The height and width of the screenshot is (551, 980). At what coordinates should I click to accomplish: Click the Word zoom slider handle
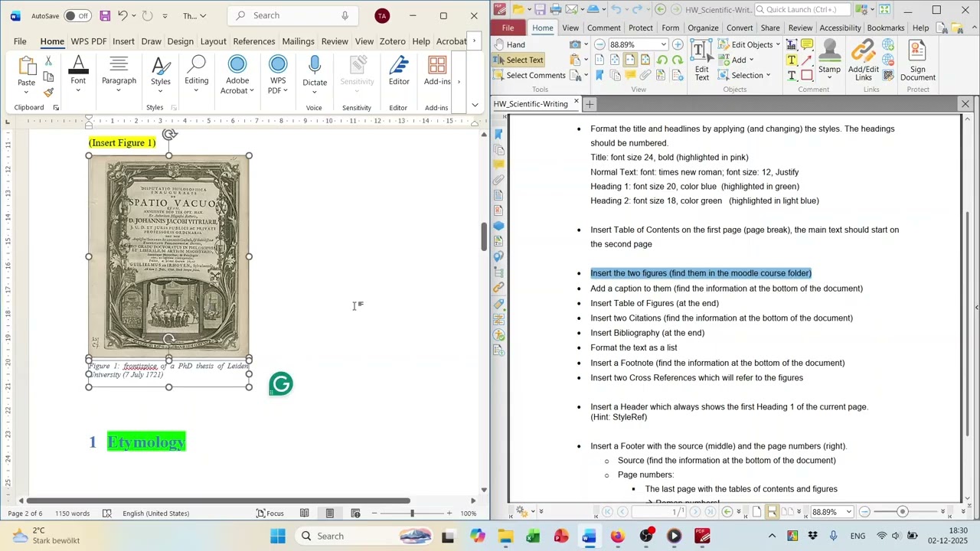[412, 514]
